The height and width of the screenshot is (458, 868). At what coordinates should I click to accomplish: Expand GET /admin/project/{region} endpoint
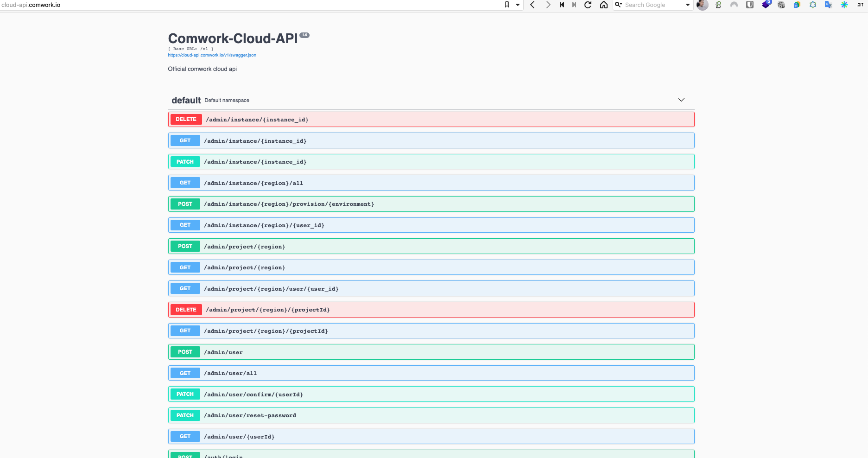coord(431,267)
